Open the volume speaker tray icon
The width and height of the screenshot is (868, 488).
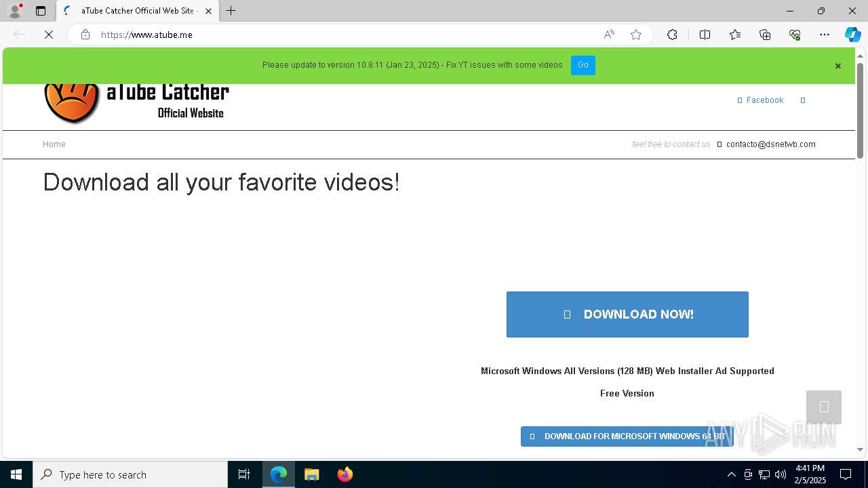pos(781,474)
